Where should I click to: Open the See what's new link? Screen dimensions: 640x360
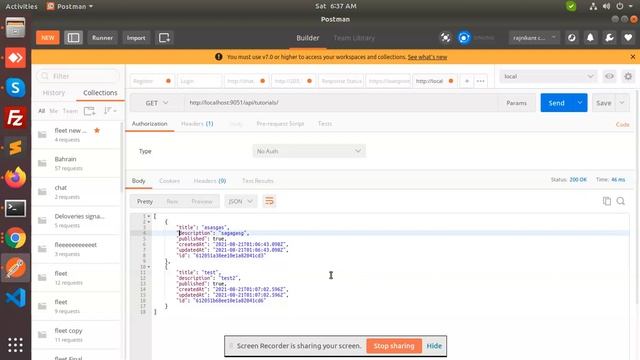tap(427, 57)
